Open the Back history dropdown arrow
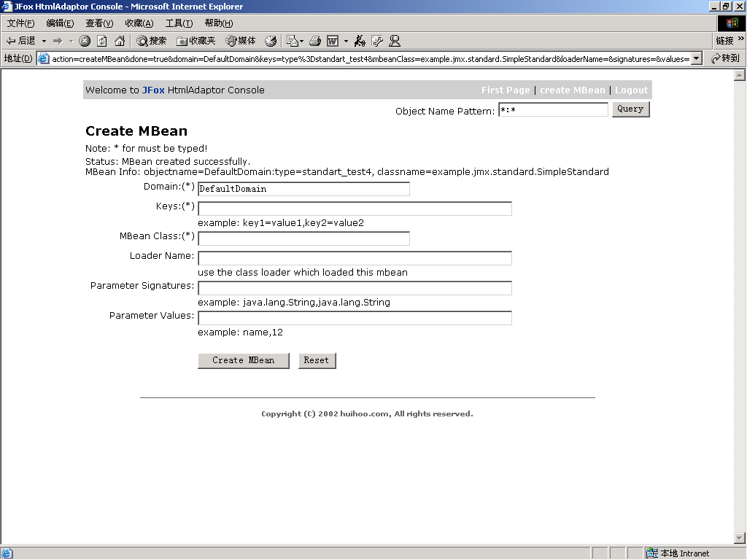Viewport: 747px width, 560px height. coord(44,41)
